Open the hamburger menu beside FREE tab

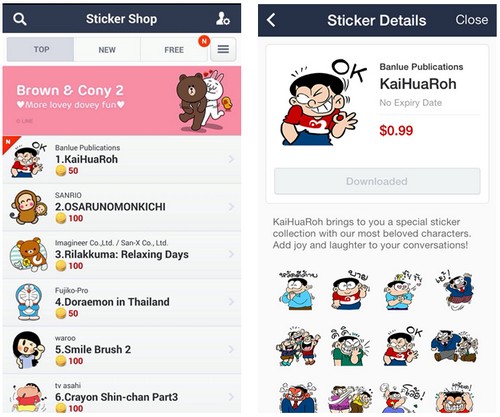click(223, 49)
